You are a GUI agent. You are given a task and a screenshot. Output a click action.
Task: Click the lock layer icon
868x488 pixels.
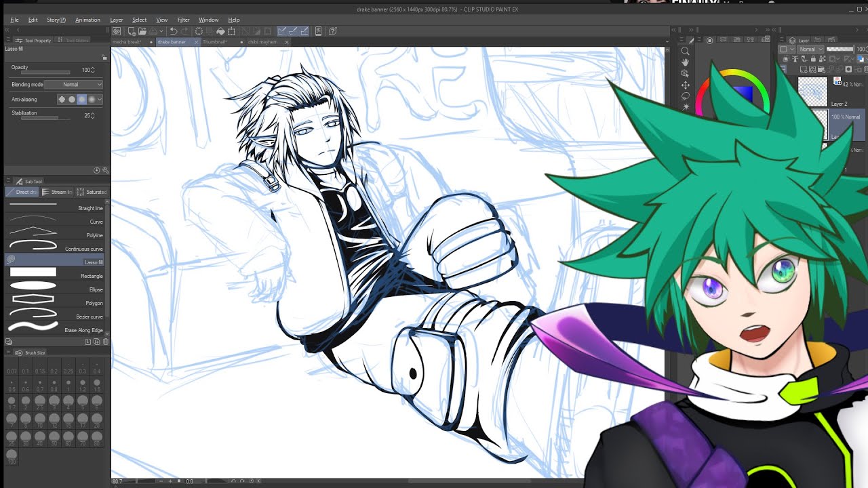click(x=813, y=59)
